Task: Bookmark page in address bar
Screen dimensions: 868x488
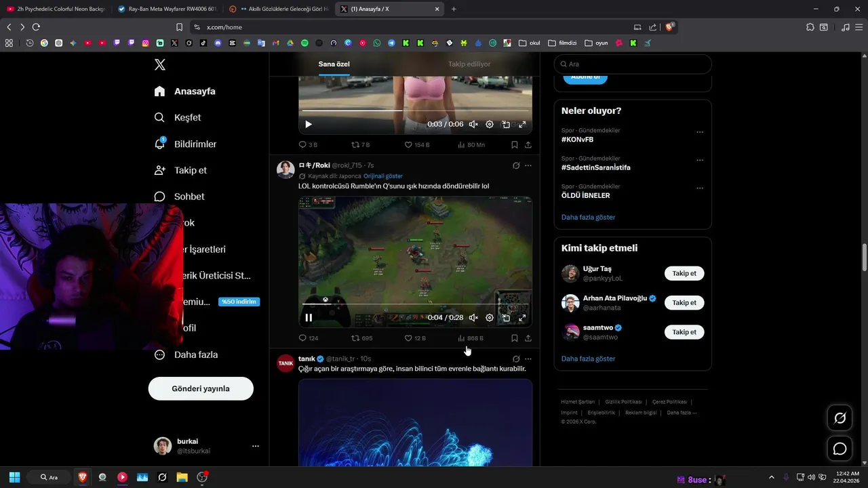Action: coord(179,27)
